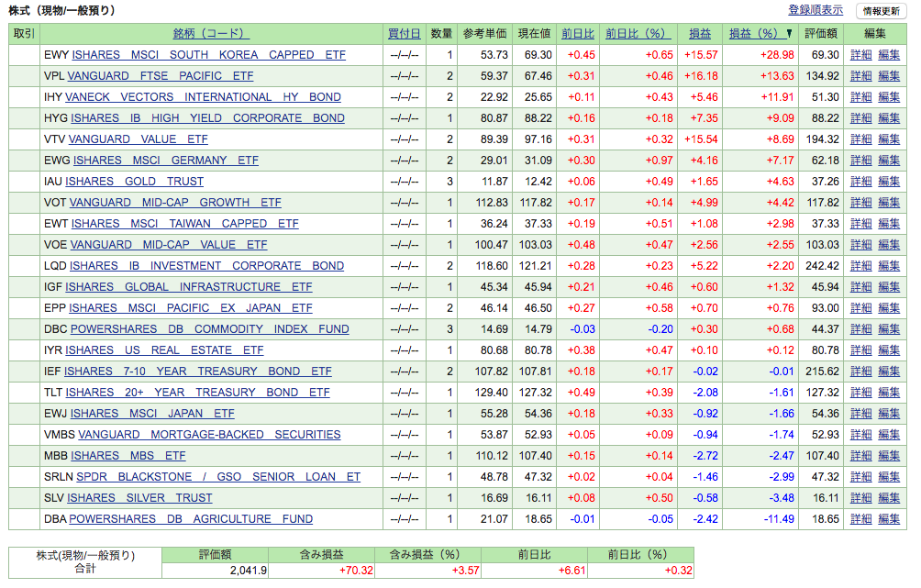Open ISHARES MSCI TAIWAN CAPPED ETF
This screenshot has height=588, width=921.
point(184,224)
